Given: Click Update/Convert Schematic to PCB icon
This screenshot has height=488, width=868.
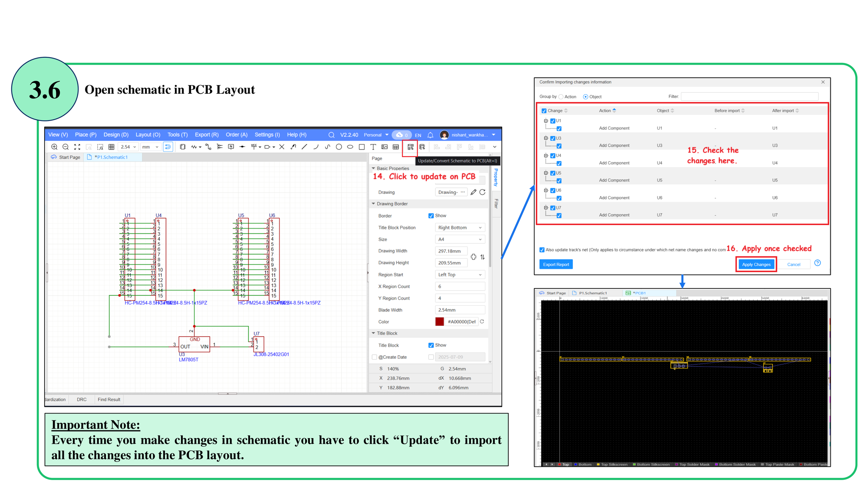Looking at the screenshot, I should pos(410,147).
